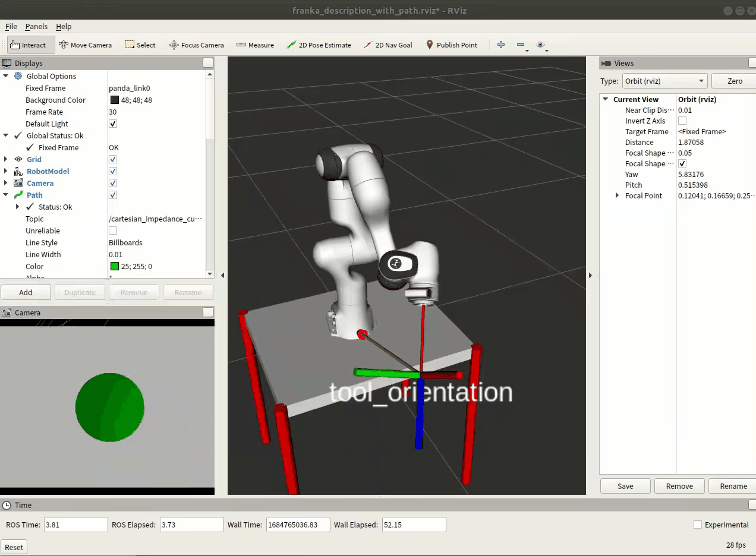
Task: Click the Background Color swatch
Action: click(x=114, y=100)
